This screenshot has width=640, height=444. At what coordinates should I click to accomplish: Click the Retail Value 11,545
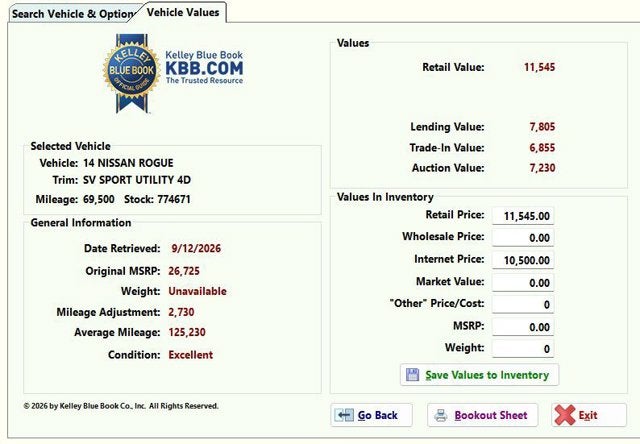click(539, 67)
